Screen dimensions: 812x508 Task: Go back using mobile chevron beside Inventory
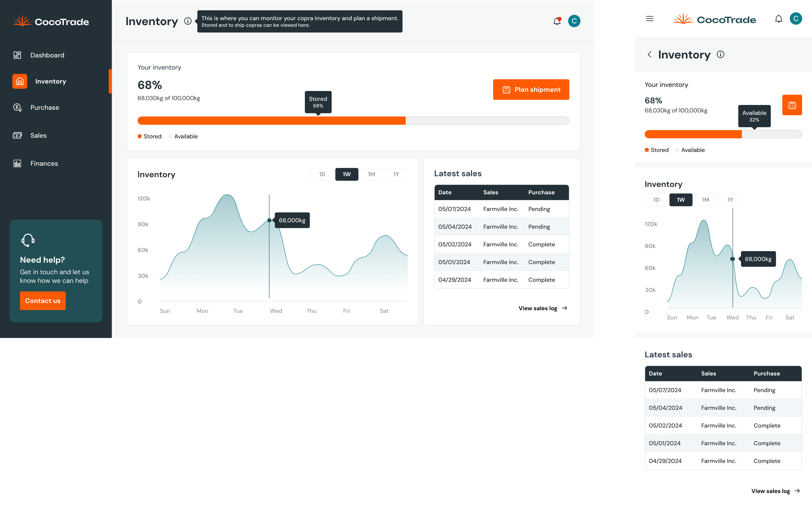pyautogui.click(x=650, y=54)
